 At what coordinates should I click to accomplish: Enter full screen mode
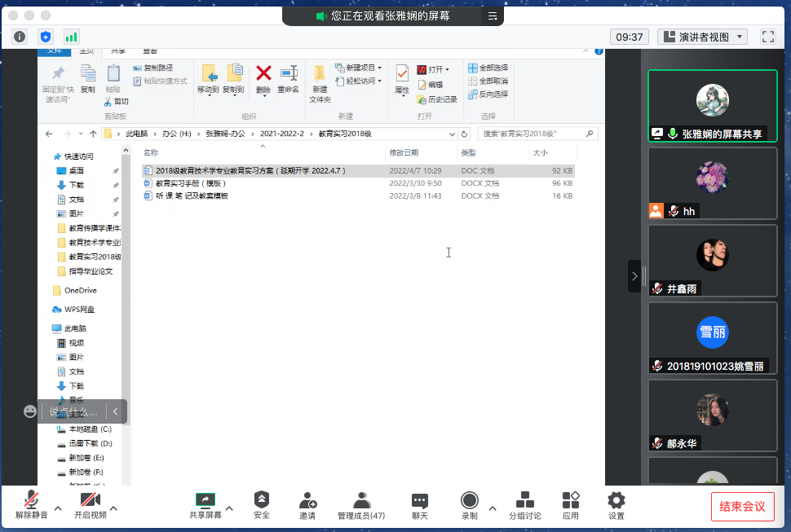(x=767, y=37)
